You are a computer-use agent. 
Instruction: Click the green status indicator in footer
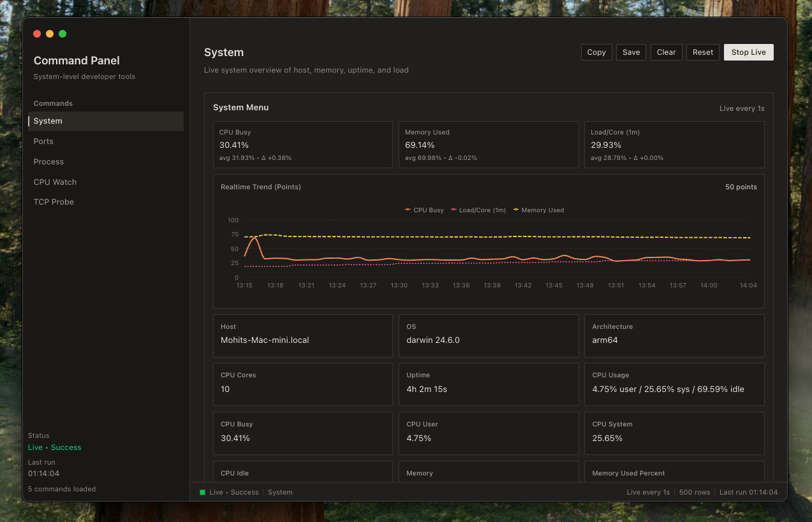coord(203,492)
